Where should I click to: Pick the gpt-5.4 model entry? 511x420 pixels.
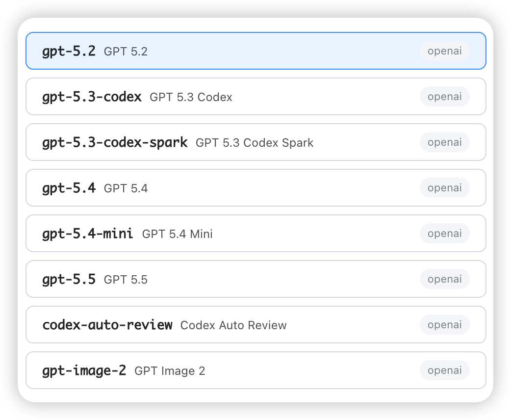pyautogui.click(x=256, y=188)
